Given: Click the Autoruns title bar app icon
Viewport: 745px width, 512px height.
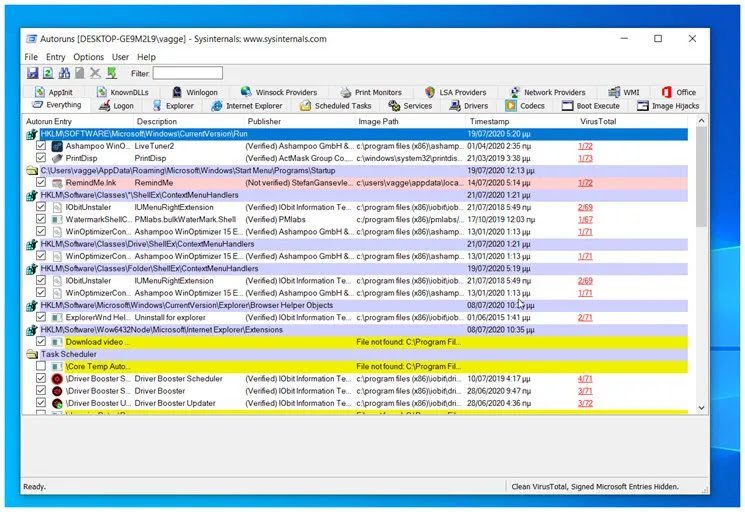Looking at the screenshot, I should point(31,39).
